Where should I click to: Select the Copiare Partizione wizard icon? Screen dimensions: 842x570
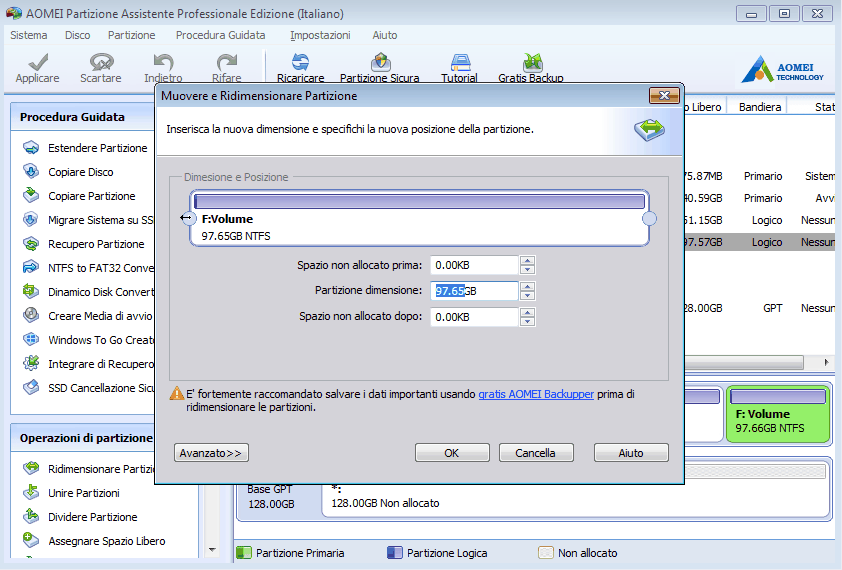pos(31,196)
